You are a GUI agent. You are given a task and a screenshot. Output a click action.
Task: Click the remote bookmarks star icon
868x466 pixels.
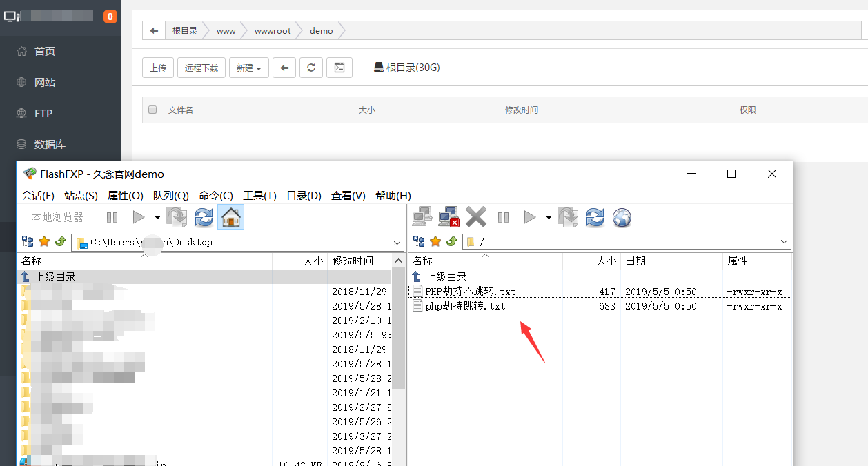point(435,241)
